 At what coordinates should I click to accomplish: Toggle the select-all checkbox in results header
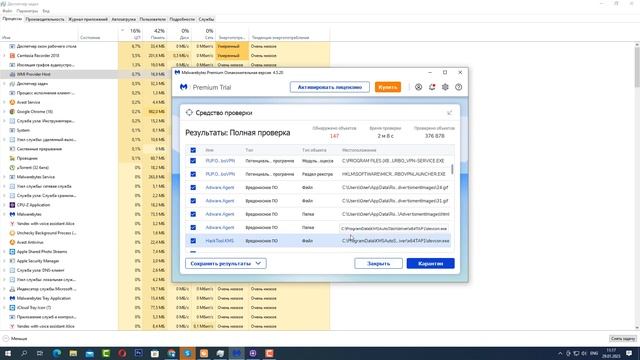click(193, 150)
